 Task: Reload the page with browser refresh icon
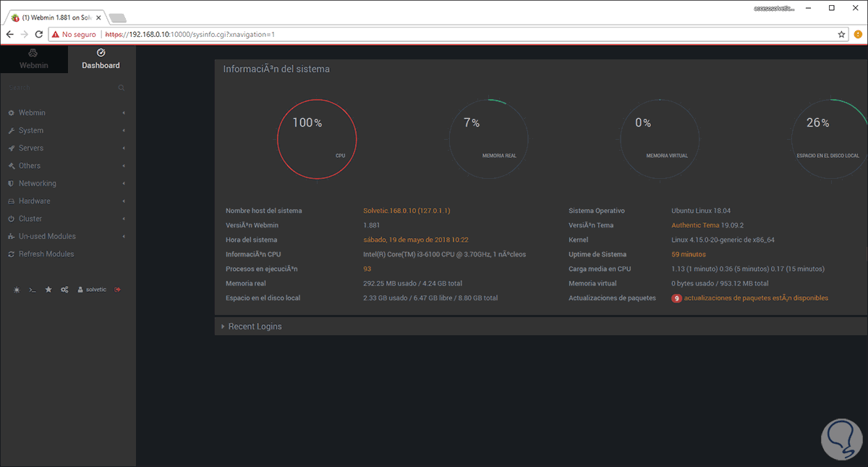39,34
